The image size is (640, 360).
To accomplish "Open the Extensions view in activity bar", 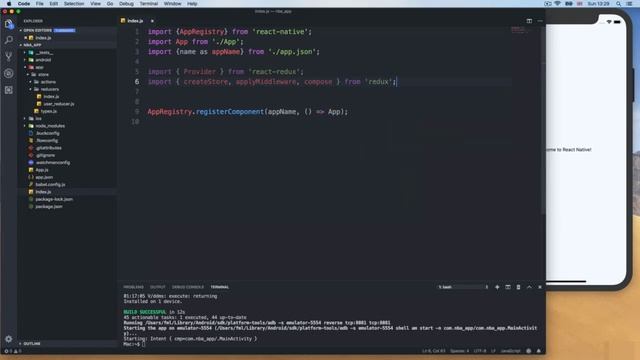I will [x=9, y=90].
